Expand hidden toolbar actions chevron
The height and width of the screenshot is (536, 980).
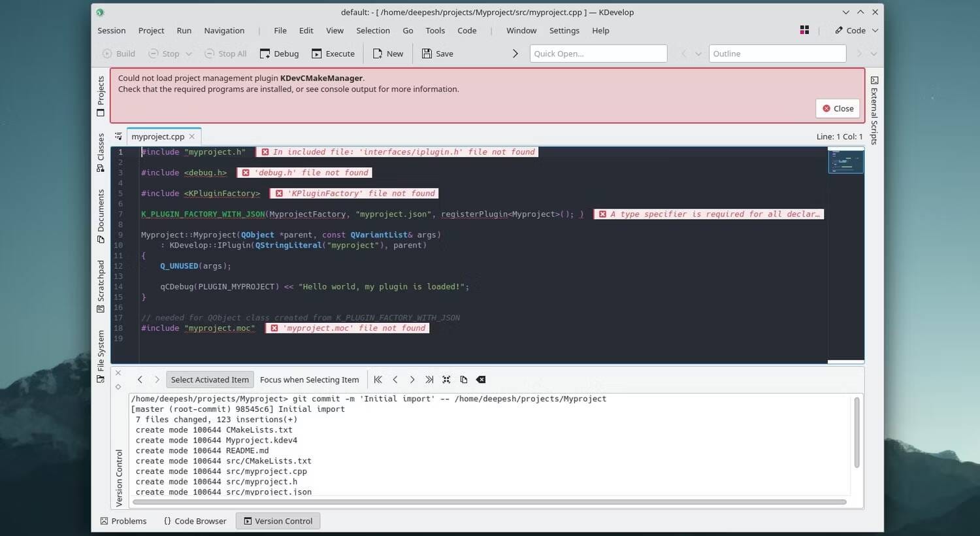click(515, 54)
